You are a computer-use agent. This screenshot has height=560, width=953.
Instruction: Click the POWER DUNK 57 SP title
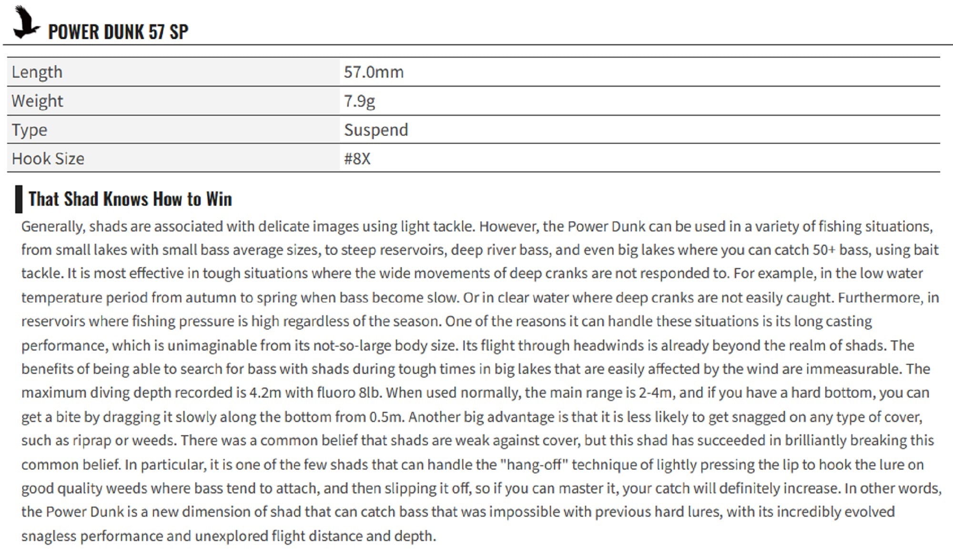(118, 32)
